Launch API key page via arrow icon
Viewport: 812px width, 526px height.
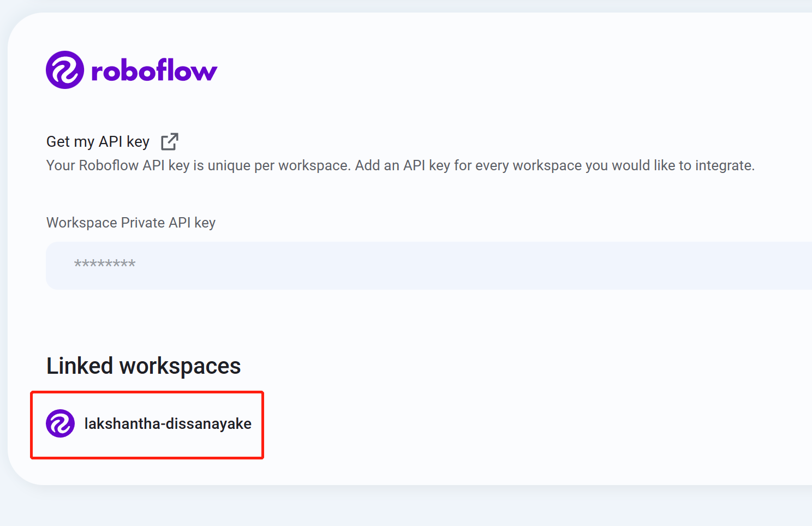170,141
